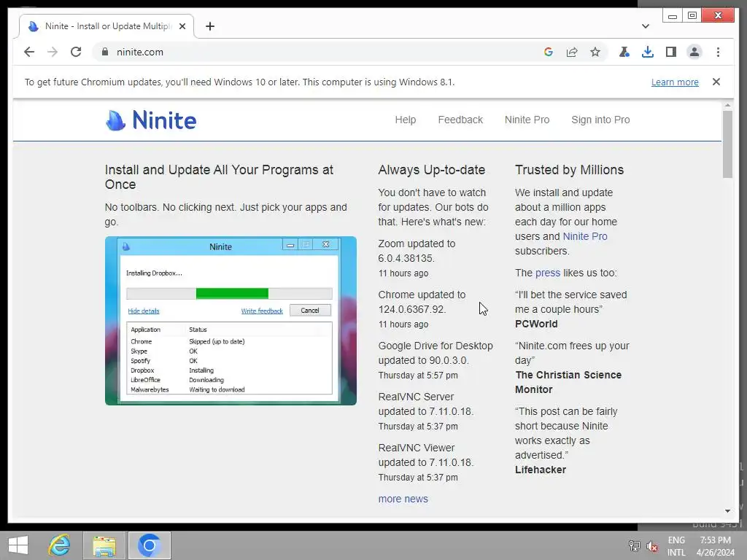This screenshot has width=747, height=560.
Task: Click the Chromium taskbar icon
Action: [149, 545]
